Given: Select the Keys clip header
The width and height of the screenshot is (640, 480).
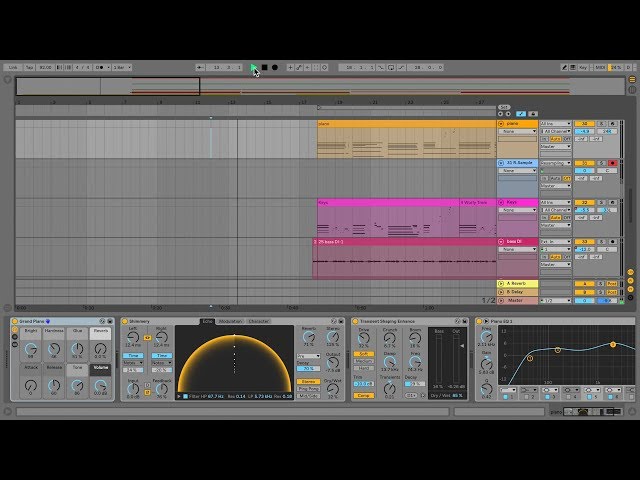Looking at the screenshot, I should (x=388, y=202).
